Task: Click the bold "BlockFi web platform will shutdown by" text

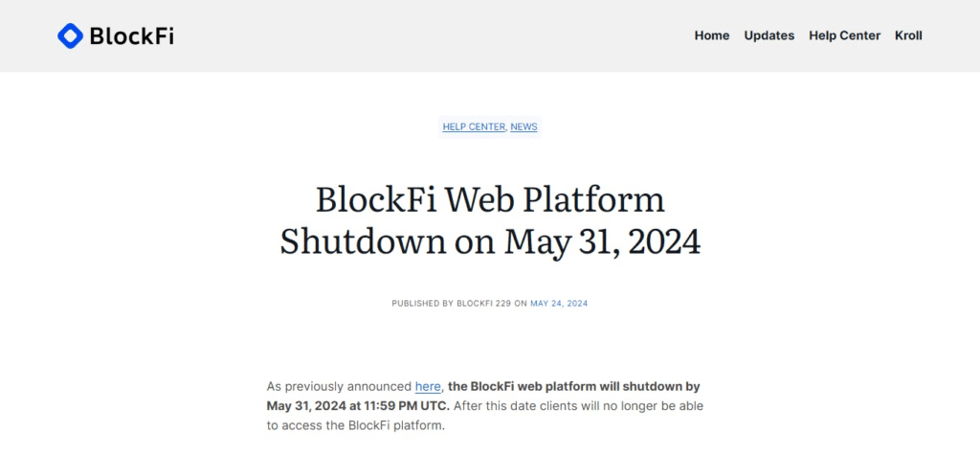Action: (573, 386)
